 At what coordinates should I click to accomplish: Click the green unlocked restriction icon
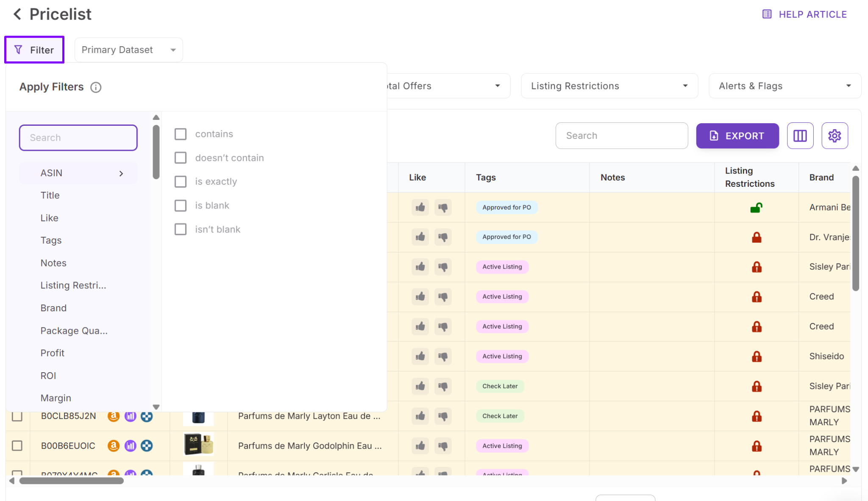(x=756, y=208)
